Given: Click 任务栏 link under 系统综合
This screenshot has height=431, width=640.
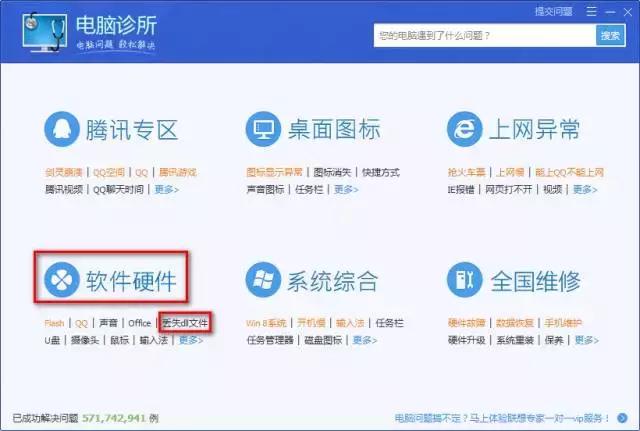Looking at the screenshot, I should coord(389,323).
